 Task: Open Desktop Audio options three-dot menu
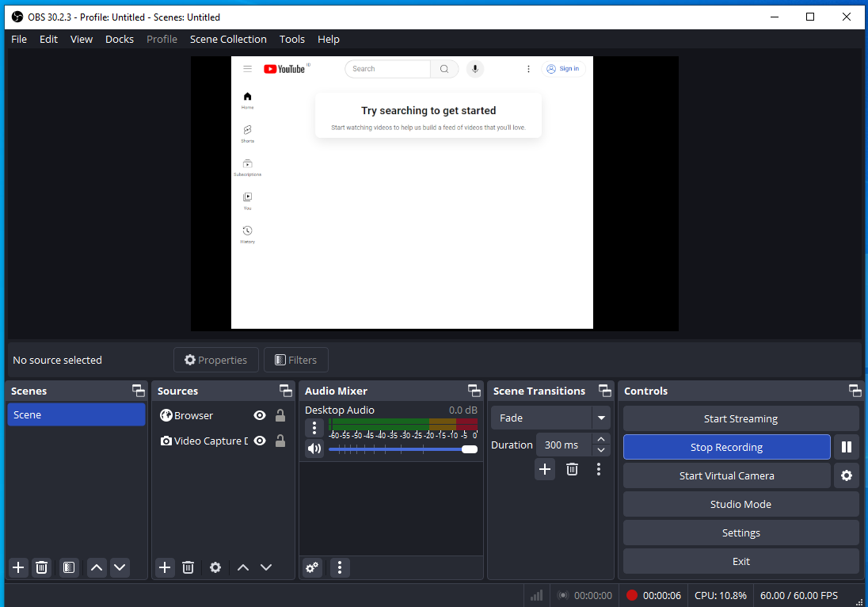click(x=314, y=428)
